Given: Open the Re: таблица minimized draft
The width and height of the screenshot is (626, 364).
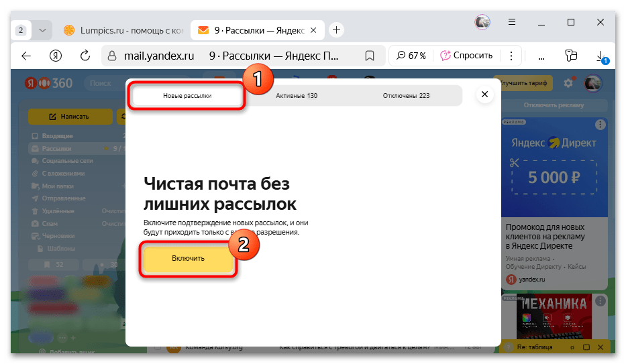Looking at the screenshot, I should (535, 347).
